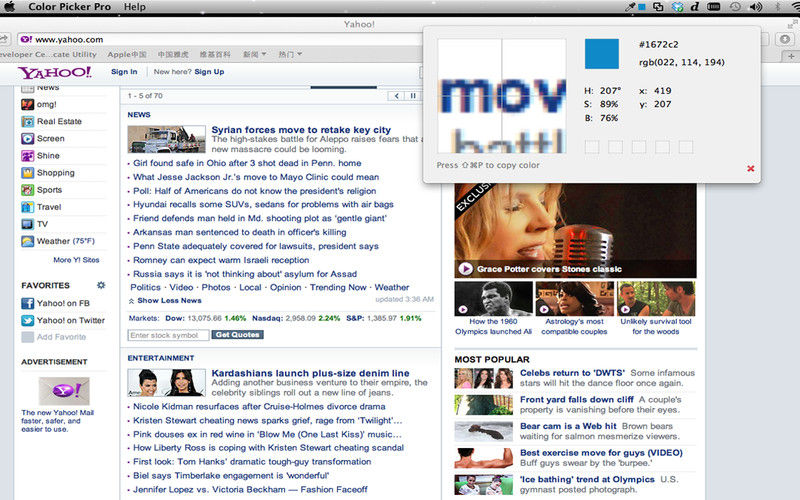The width and height of the screenshot is (800, 500).
Task: Open Romney can expect warm Israeli reception
Action: 221,260
